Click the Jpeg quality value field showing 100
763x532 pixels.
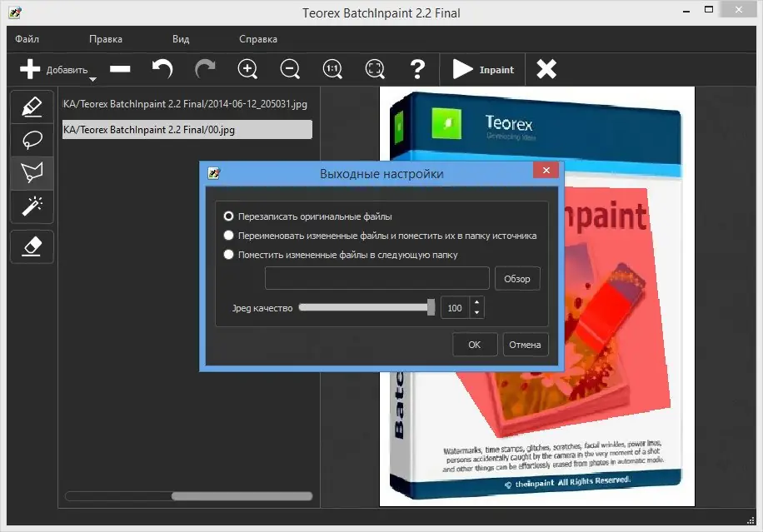(456, 308)
